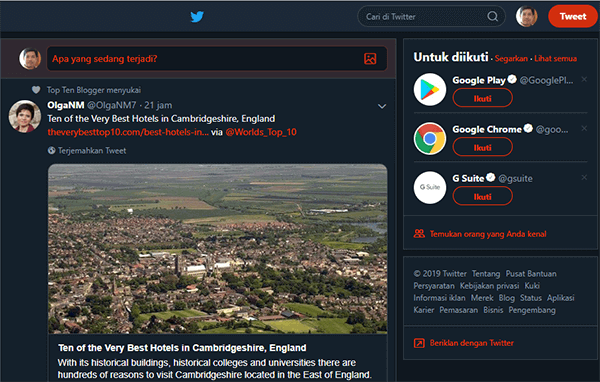Click the Google Chrome account name
Image resolution: width=600 pixels, height=382 pixels.
click(487, 129)
